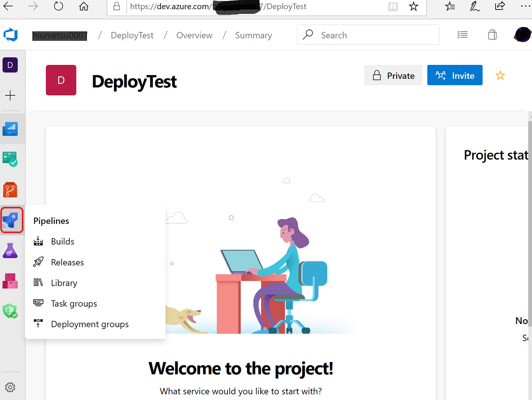Screen dimensions: 532x400
Task: Open Project settings via the gear icon
Action: pyautogui.click(x=10, y=387)
